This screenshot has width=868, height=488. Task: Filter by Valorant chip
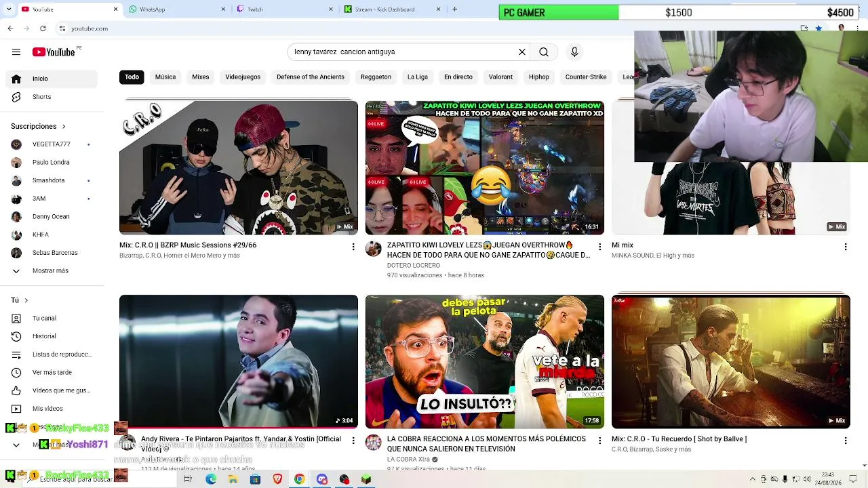click(500, 77)
